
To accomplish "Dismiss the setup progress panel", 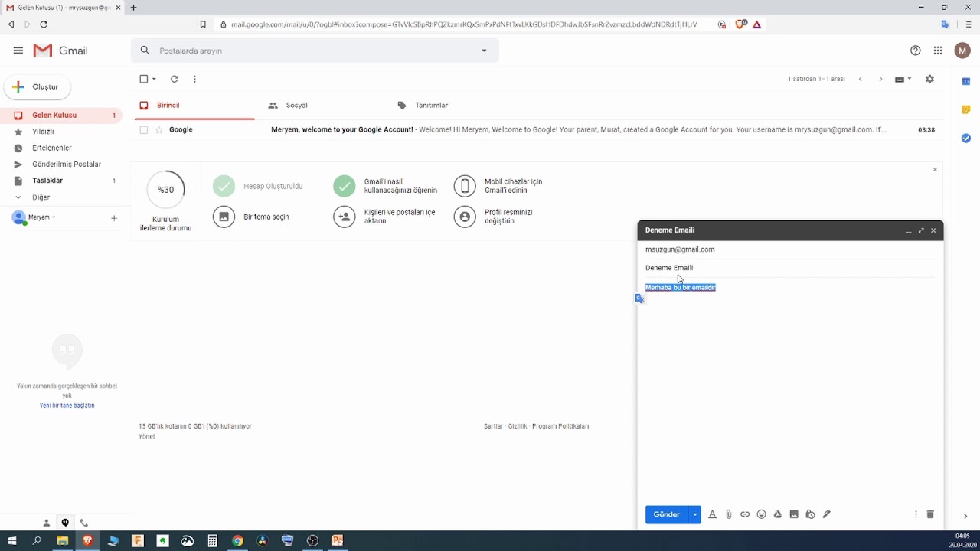I will pos(935,169).
